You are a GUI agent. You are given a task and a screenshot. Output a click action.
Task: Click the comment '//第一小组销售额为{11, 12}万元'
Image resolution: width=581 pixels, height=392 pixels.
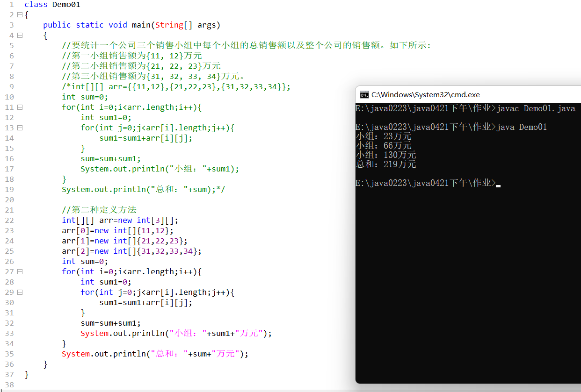(x=132, y=56)
